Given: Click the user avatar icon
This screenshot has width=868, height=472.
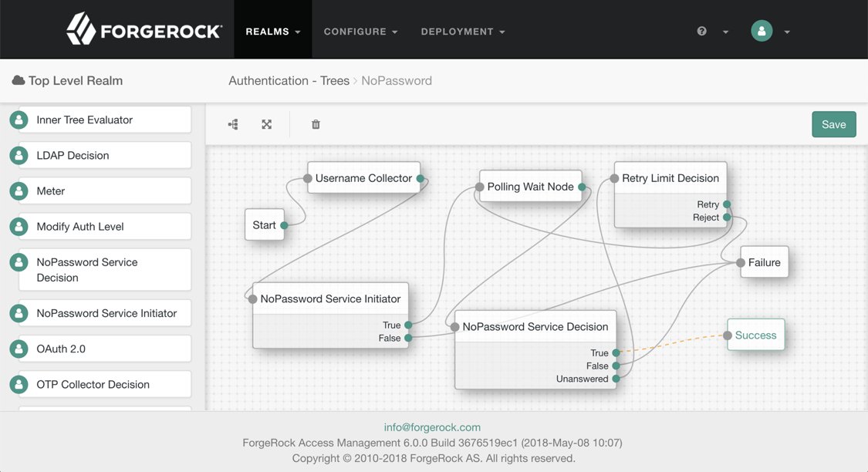Looking at the screenshot, I should [x=762, y=31].
